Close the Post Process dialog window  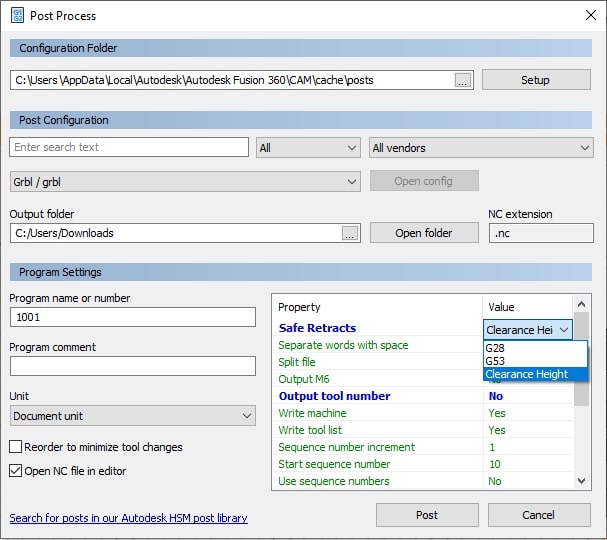[589, 15]
